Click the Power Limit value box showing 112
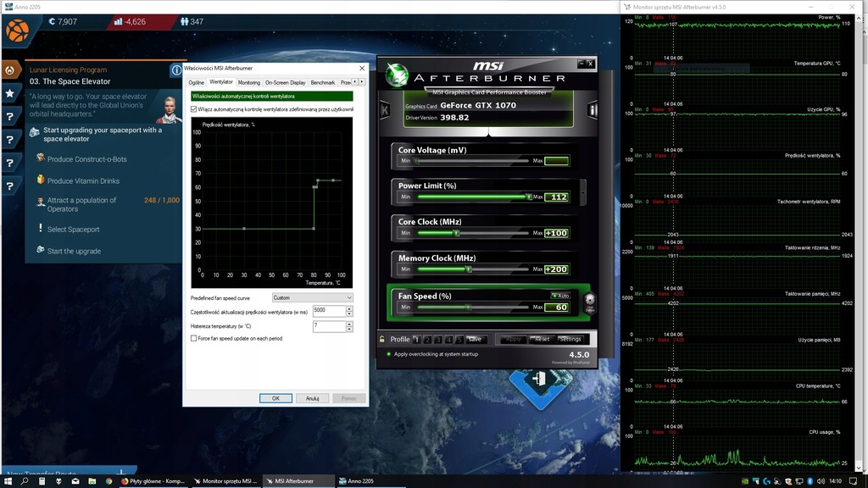 (x=556, y=197)
